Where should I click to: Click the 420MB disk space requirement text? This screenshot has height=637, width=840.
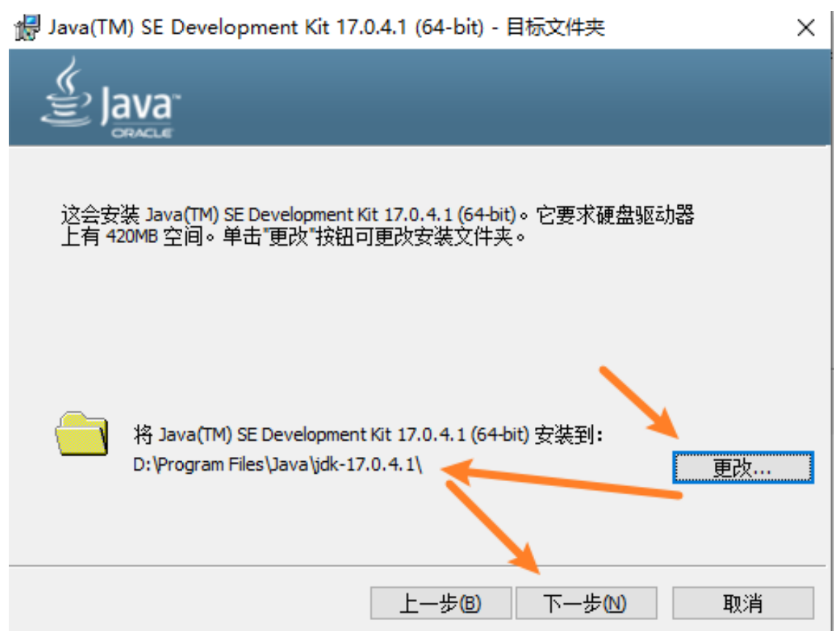[x=132, y=238]
